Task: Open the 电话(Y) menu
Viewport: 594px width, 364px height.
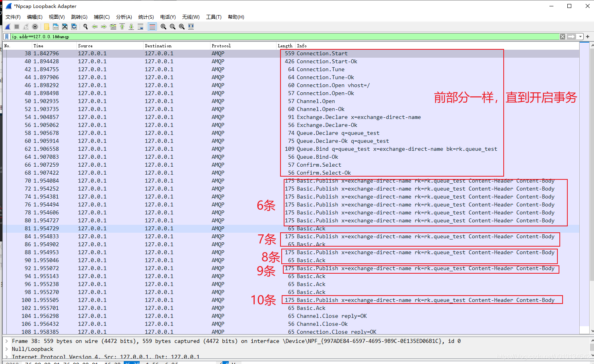Action: [168, 17]
